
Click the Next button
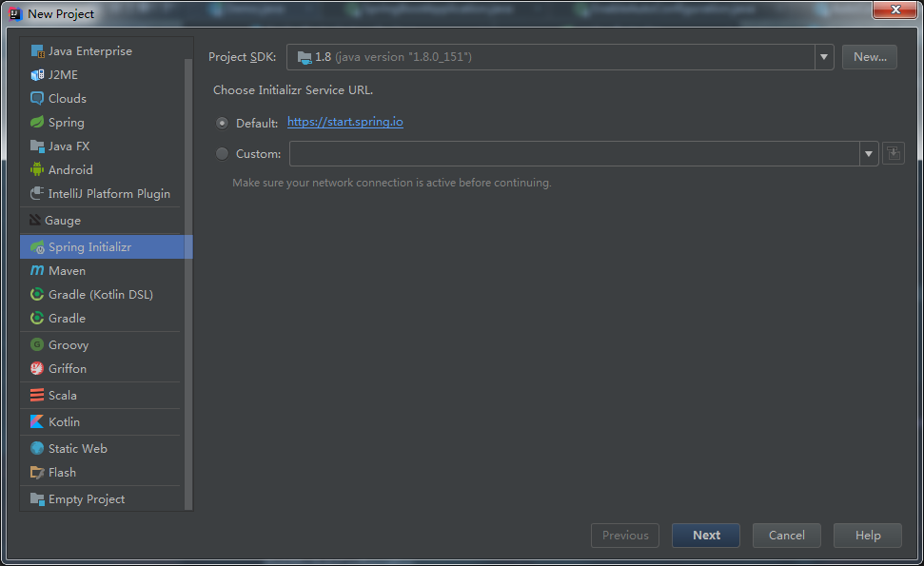(x=706, y=536)
